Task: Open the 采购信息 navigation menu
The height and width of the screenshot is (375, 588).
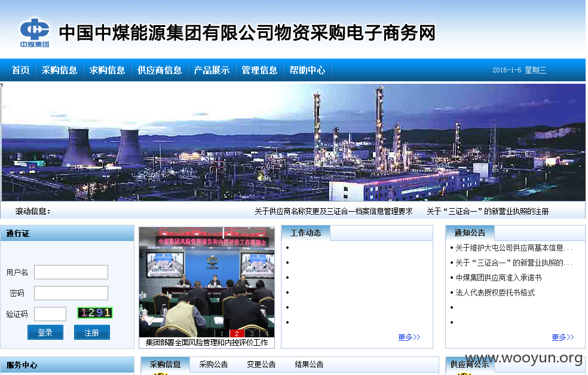Action: [x=59, y=70]
